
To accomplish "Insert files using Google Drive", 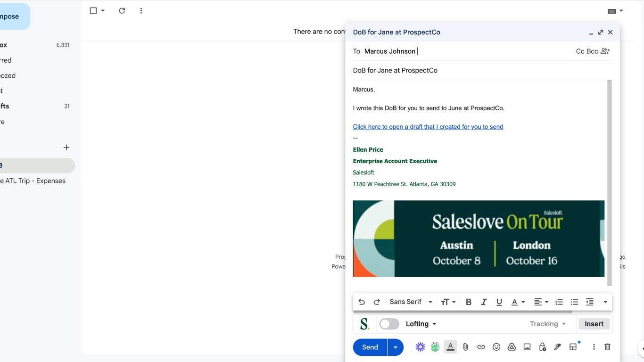I will (x=512, y=347).
